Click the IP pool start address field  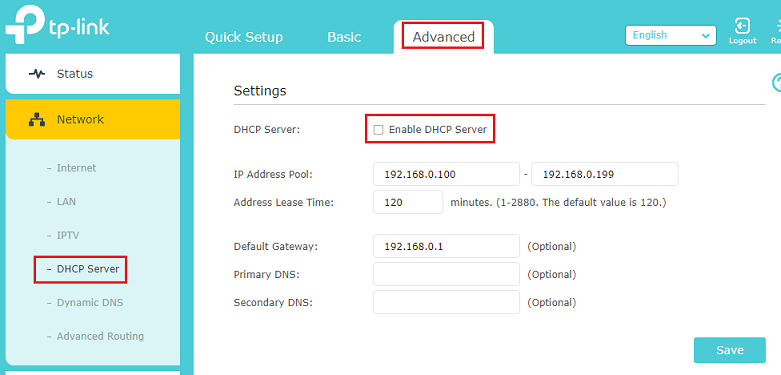tap(446, 174)
